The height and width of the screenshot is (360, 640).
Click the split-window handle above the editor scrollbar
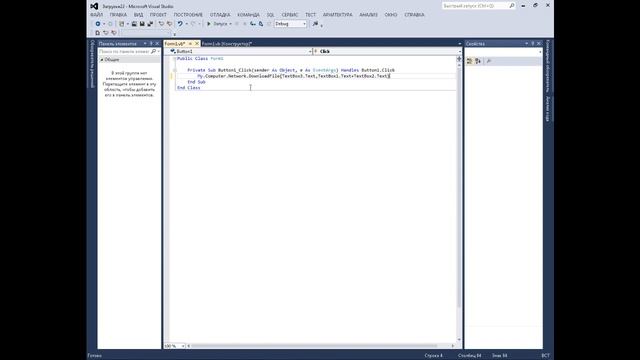[459, 58]
